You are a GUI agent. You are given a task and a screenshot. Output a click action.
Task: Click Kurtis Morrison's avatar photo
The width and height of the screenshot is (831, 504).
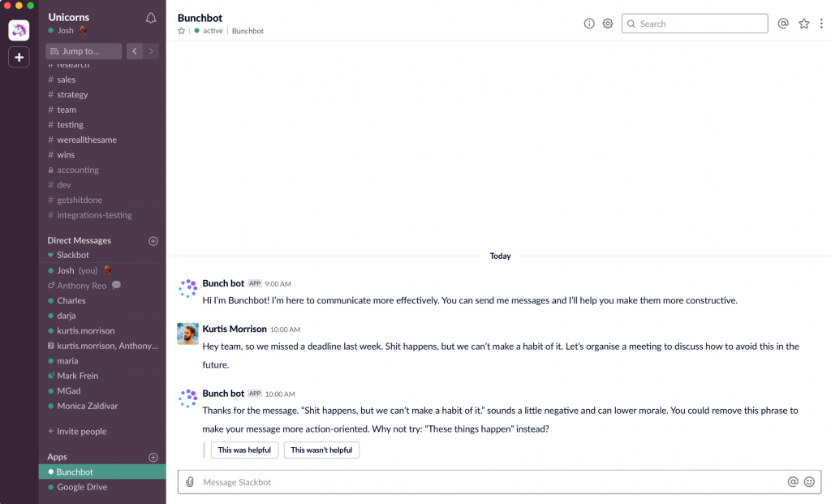coord(187,334)
